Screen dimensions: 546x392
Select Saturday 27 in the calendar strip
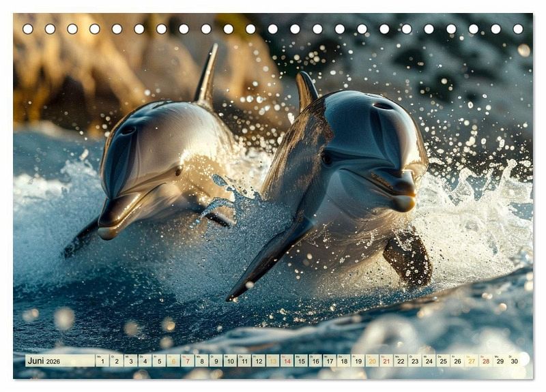pyautogui.click(x=472, y=361)
